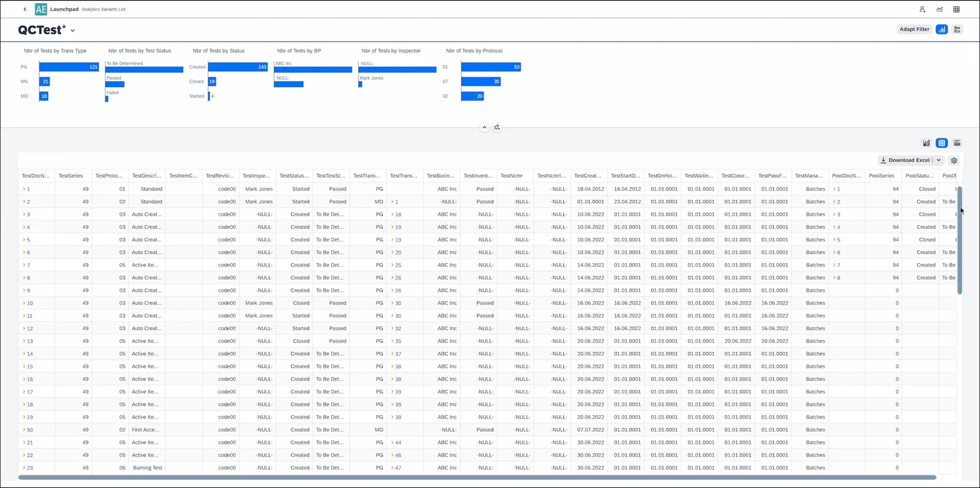Pin the header using pin icon
The height and width of the screenshot is (488, 980).
[497, 128]
